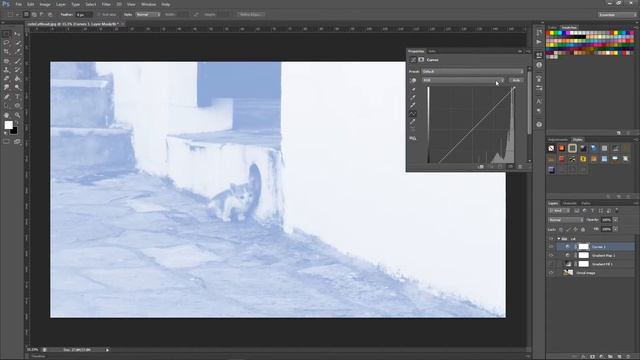Viewport: 640px width, 360px height.
Task: Lock transparent pixels in Layers panel
Action: 561,229
